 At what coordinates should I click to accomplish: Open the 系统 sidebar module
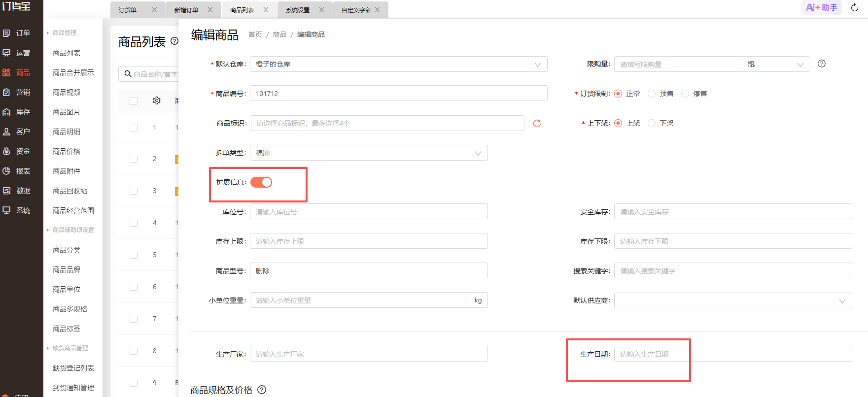(17, 210)
